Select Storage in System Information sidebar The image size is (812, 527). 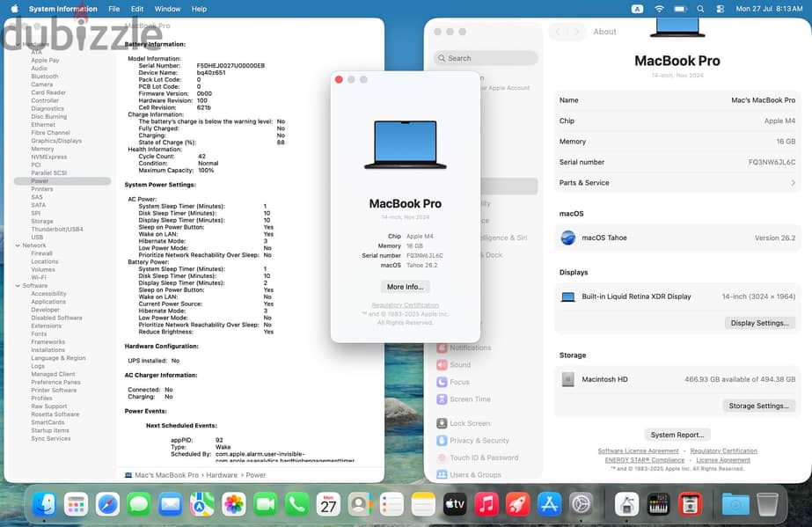coord(42,221)
